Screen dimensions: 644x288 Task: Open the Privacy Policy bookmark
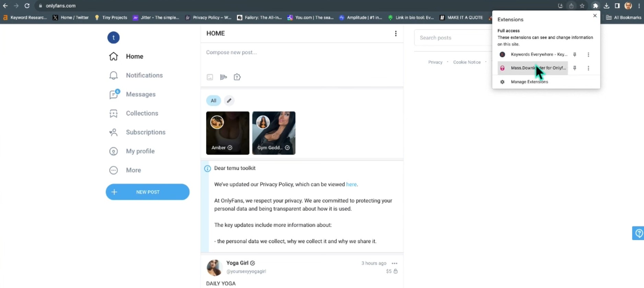(x=208, y=18)
